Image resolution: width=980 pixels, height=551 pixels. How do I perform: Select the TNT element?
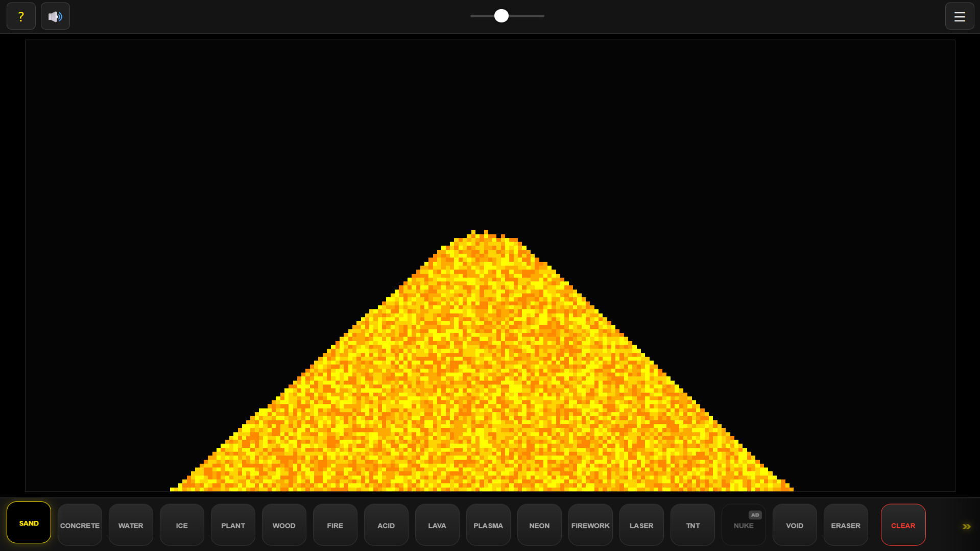pyautogui.click(x=692, y=525)
